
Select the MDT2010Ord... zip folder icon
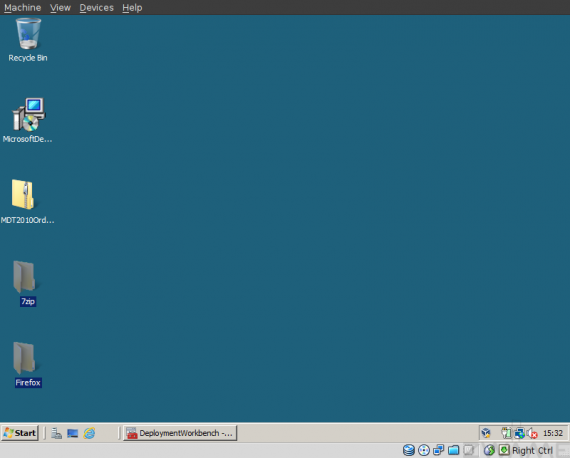coord(27,201)
